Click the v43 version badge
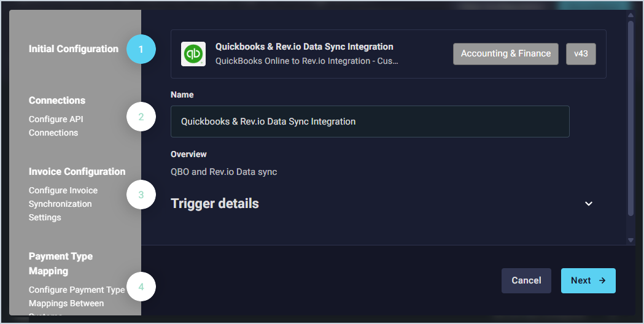This screenshot has height=324, width=644. pyautogui.click(x=581, y=54)
